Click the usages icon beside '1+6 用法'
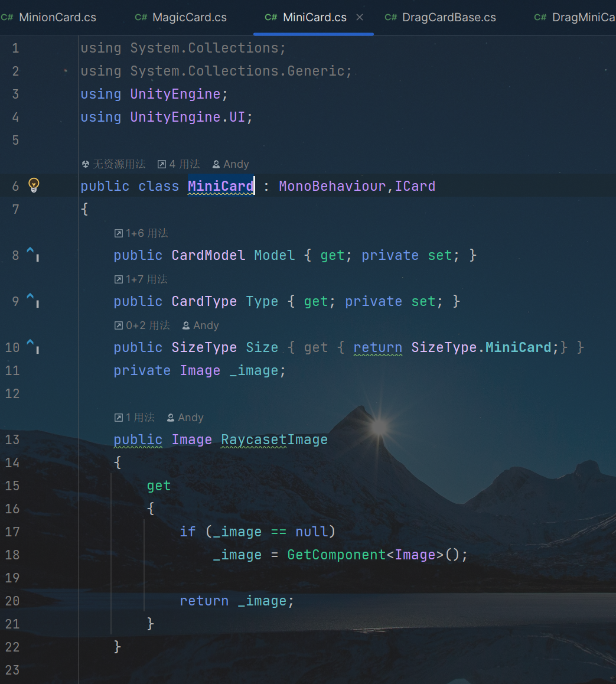This screenshot has height=684, width=616. pyautogui.click(x=118, y=233)
